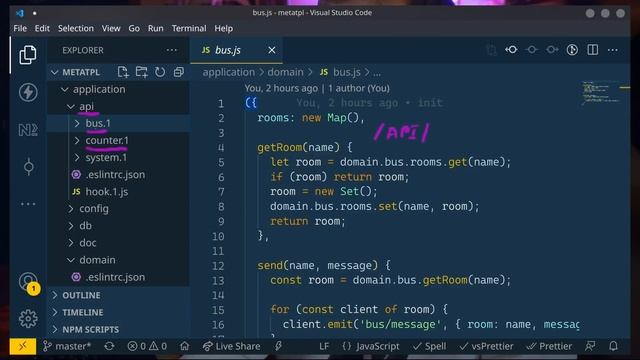Open the Manage gear settings menu
Viewport: 640px width, 360px height.
28,318
